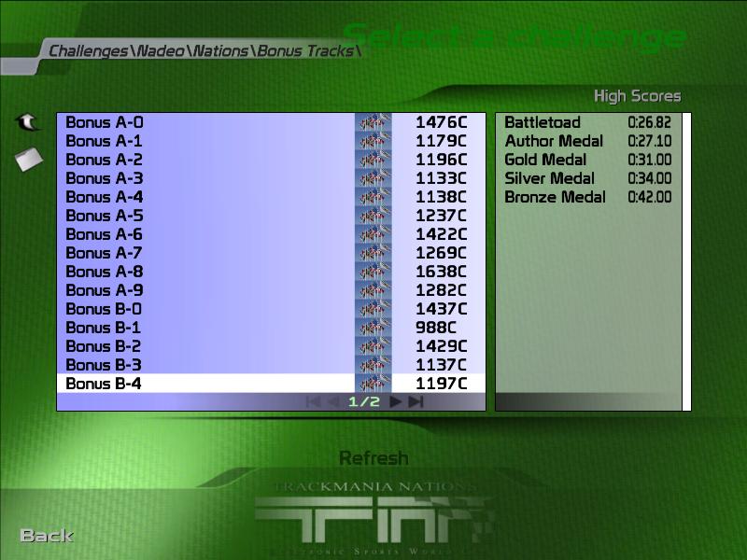Go to the previous challenge page
The height and width of the screenshot is (560, 747).
333,401
